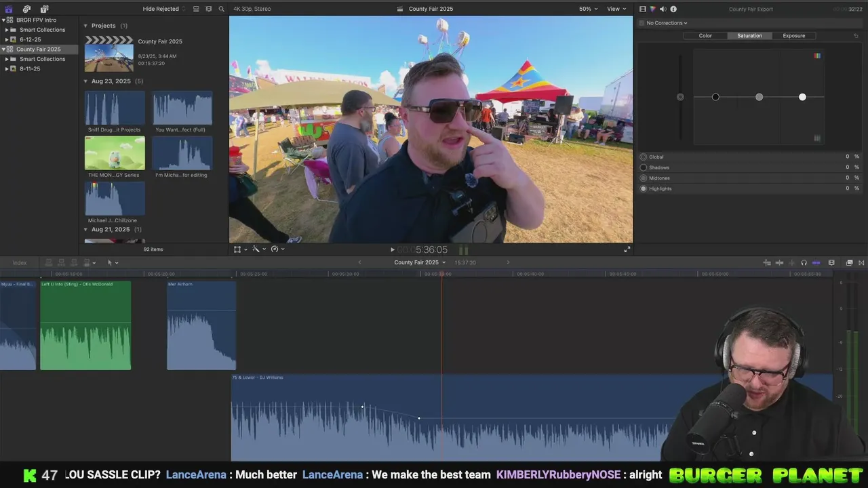Switch to the Saturation tab

click(x=749, y=35)
